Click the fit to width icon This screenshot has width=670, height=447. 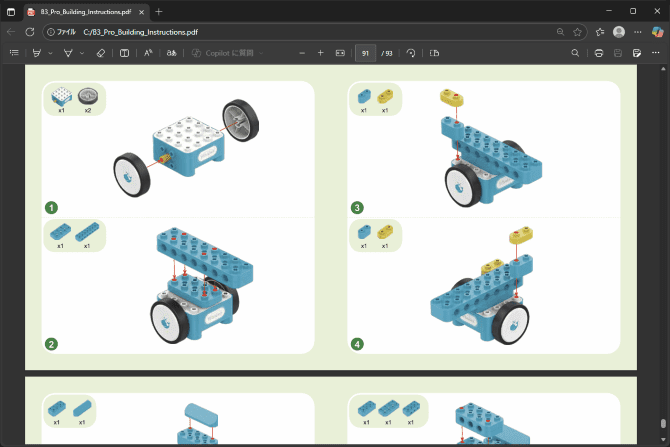point(340,53)
